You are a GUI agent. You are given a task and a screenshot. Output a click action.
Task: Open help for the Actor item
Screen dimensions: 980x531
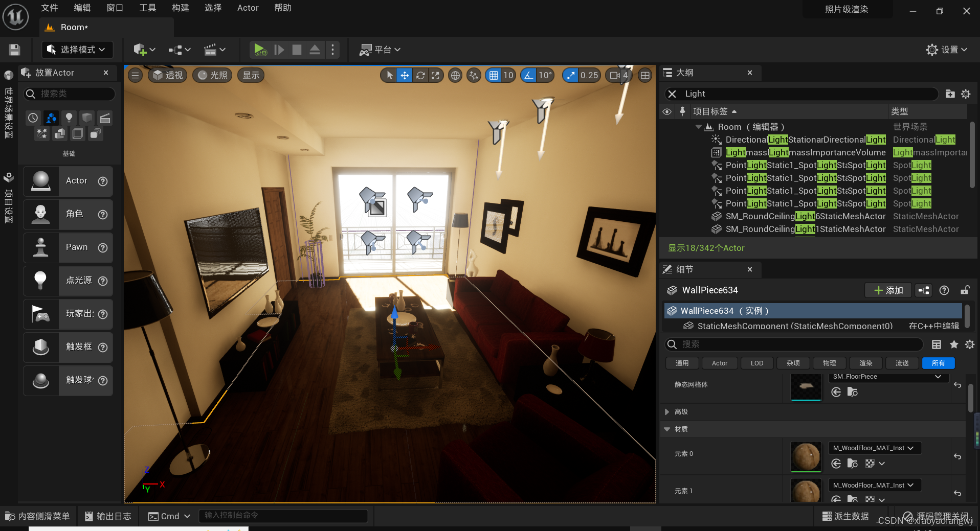pos(103,181)
